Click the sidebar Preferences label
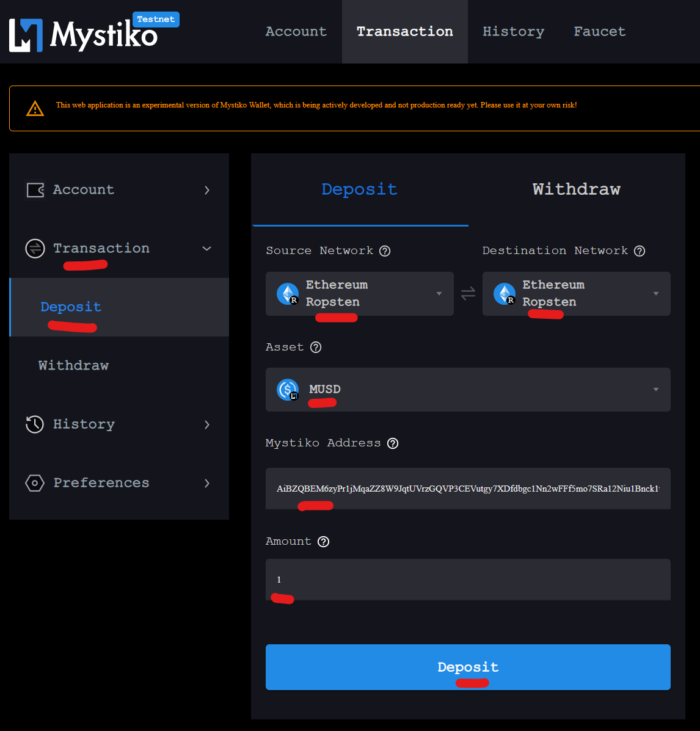700x731 pixels. tap(101, 483)
